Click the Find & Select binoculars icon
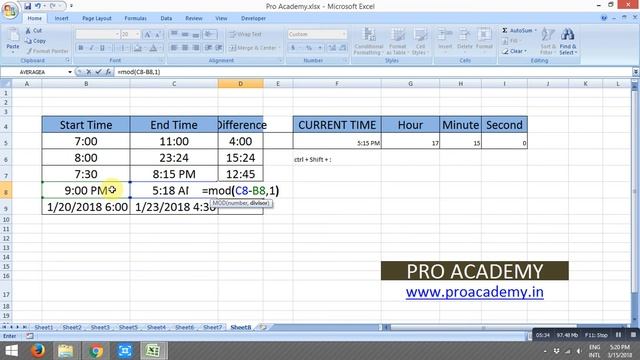 [x=567, y=35]
